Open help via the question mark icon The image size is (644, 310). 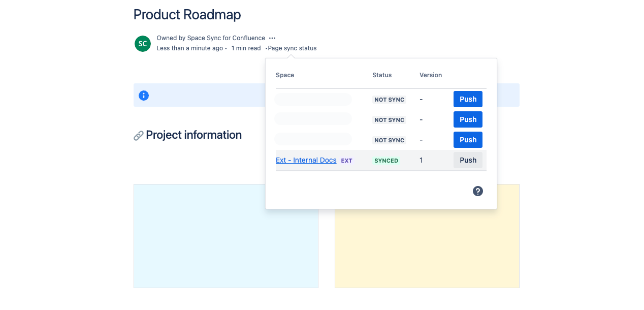tap(477, 191)
